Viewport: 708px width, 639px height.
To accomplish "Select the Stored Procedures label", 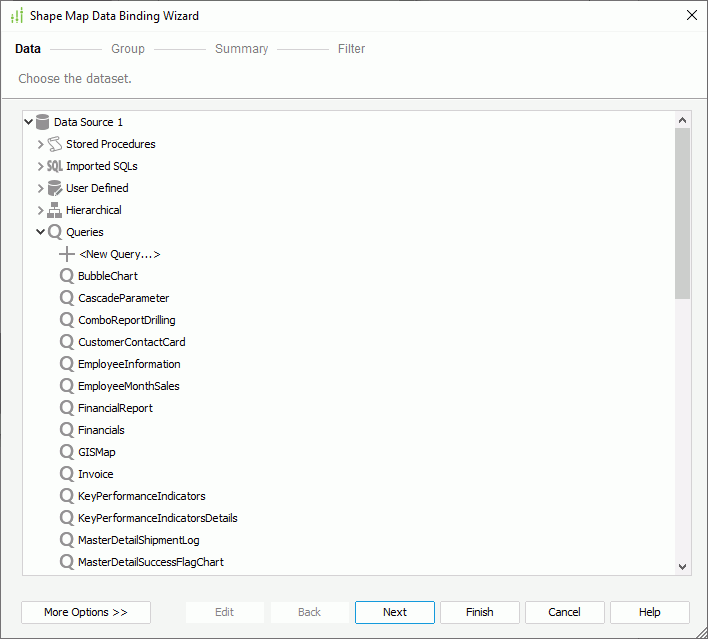I will pos(111,144).
